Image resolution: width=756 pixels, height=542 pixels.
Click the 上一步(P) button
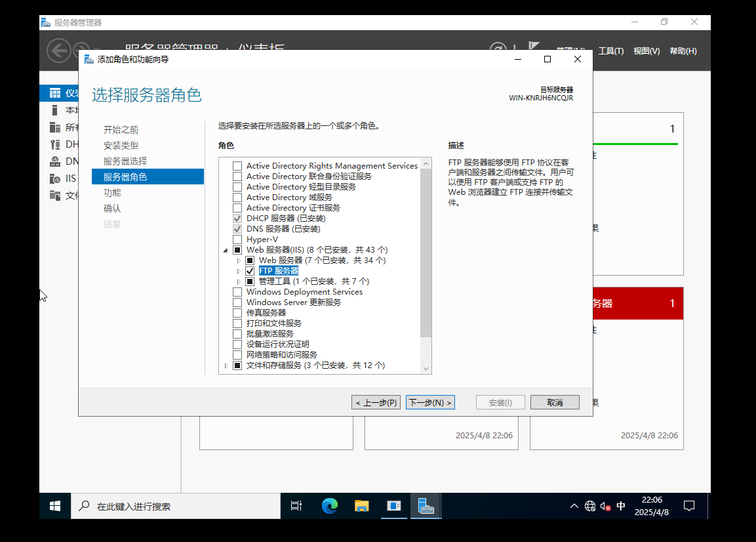click(376, 402)
